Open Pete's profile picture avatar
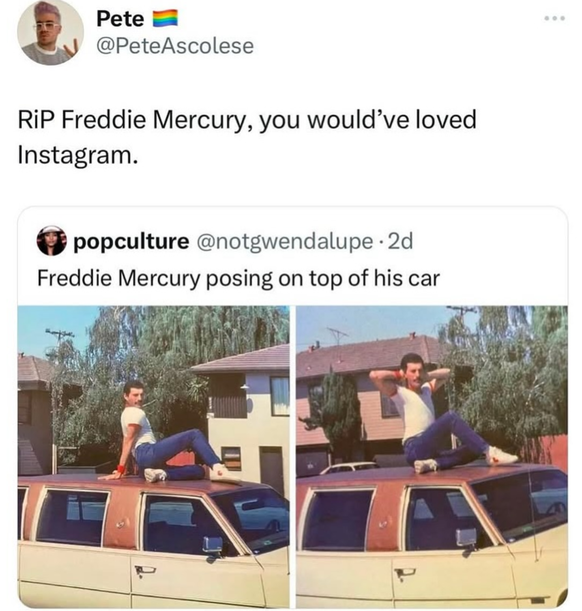The height and width of the screenshot is (611, 582). (x=50, y=32)
